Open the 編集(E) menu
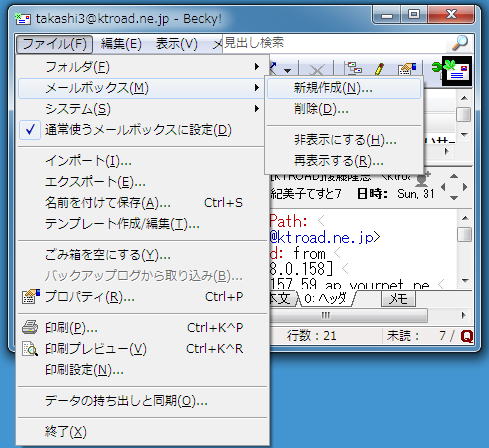The image size is (489, 448). (121, 44)
